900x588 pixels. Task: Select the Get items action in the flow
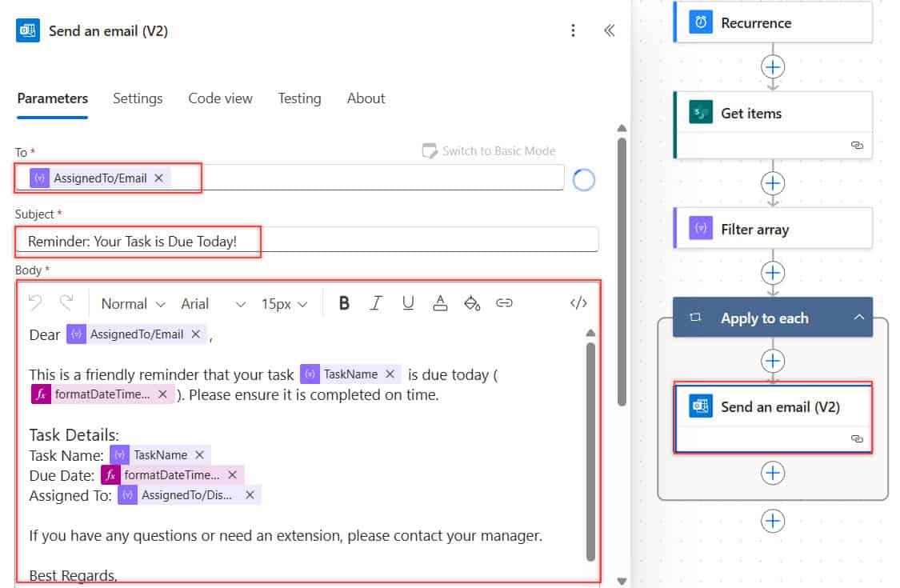[x=772, y=113]
